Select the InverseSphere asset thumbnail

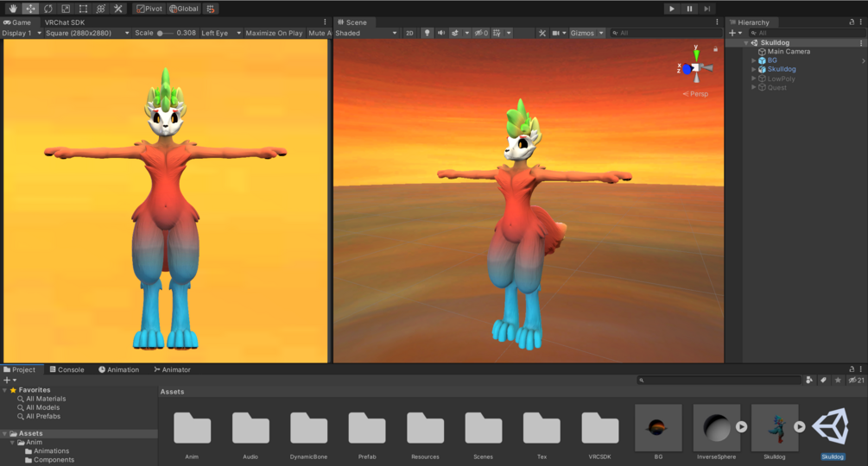716,427
